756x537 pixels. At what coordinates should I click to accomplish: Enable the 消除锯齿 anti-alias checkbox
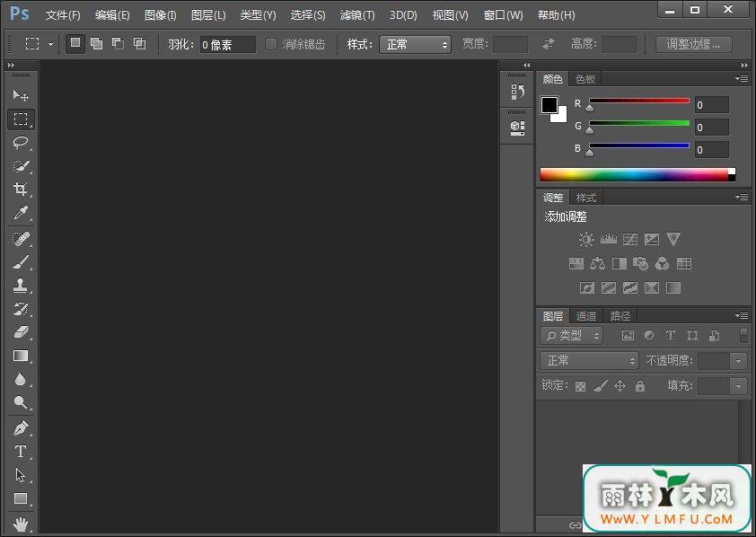[271, 44]
